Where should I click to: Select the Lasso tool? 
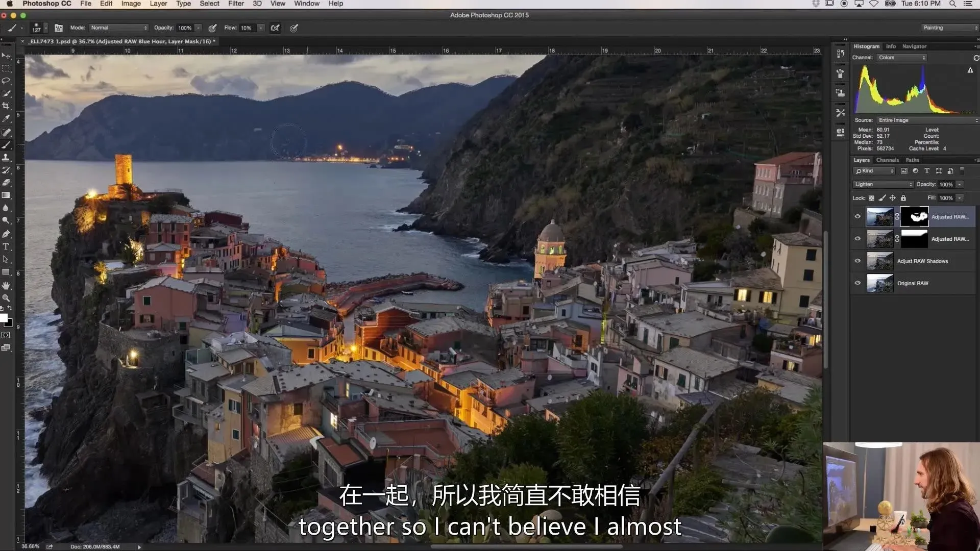[6, 81]
